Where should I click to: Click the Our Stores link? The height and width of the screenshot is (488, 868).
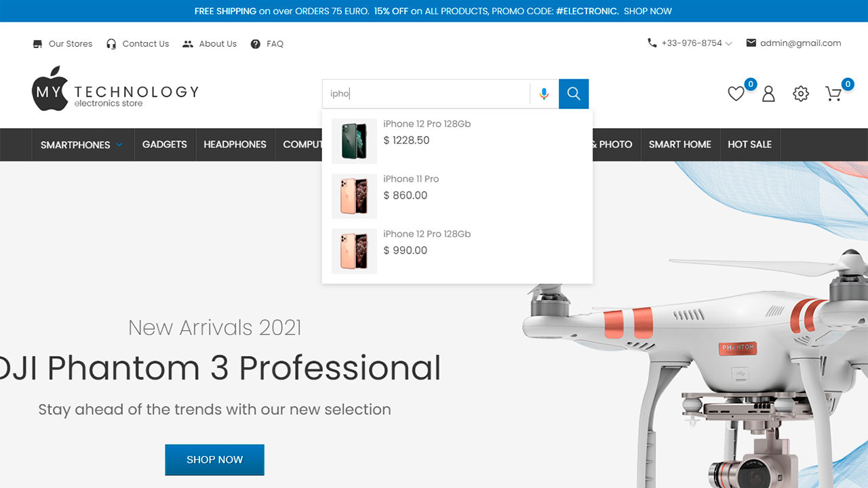[71, 44]
